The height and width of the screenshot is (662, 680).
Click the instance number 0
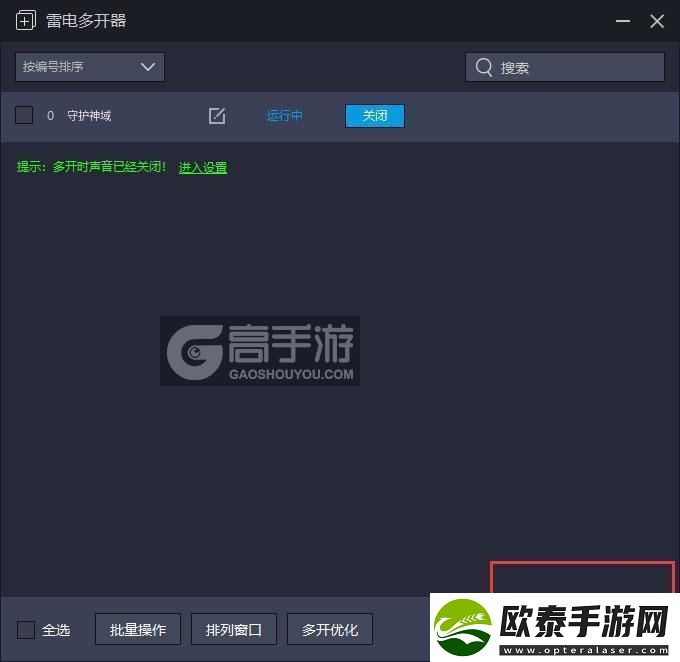pyautogui.click(x=50, y=116)
